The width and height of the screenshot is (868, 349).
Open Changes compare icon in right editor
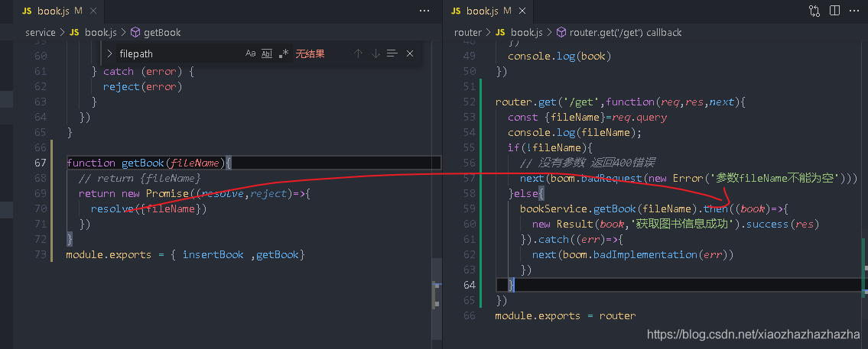[x=814, y=11]
